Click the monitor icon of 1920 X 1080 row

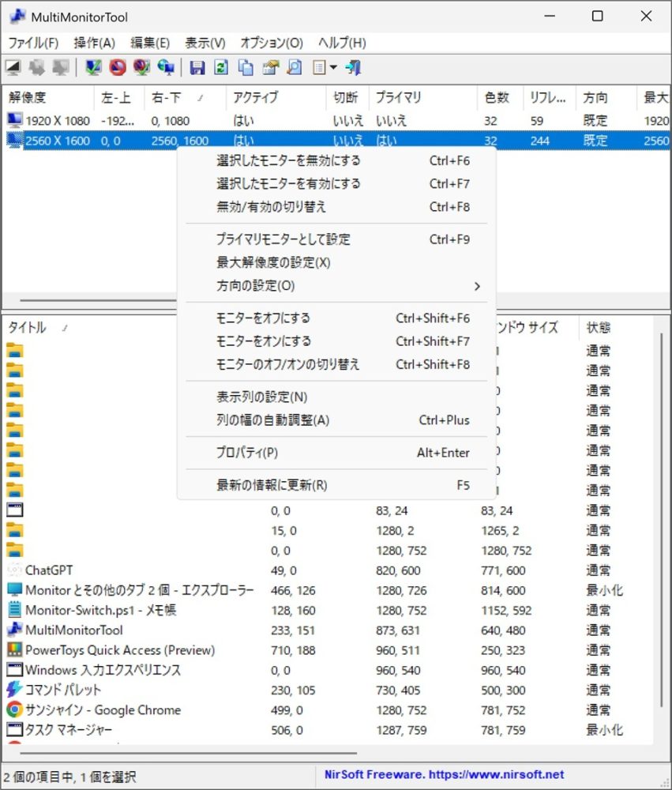coord(14,120)
